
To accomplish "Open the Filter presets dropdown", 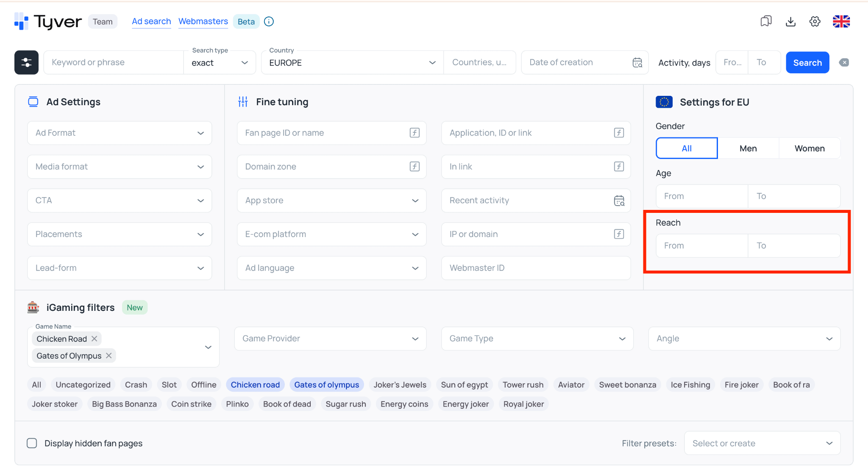I will tap(762, 443).
